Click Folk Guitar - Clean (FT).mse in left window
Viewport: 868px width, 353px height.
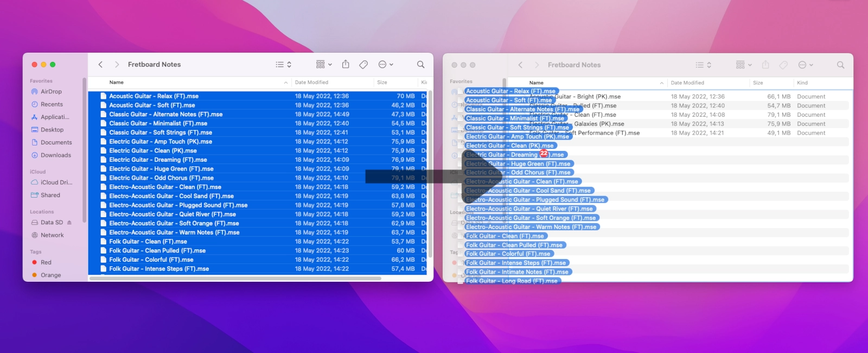148,242
